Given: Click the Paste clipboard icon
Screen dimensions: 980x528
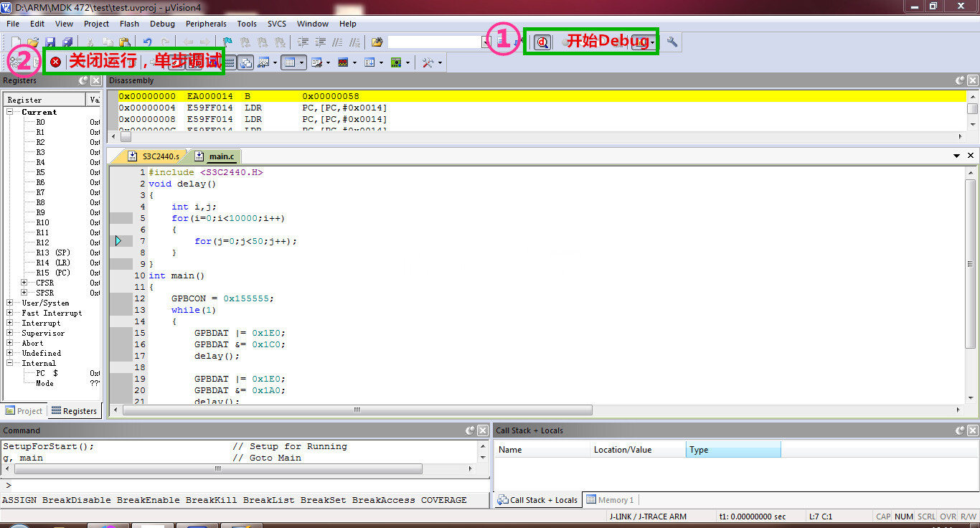Looking at the screenshot, I should [125, 42].
